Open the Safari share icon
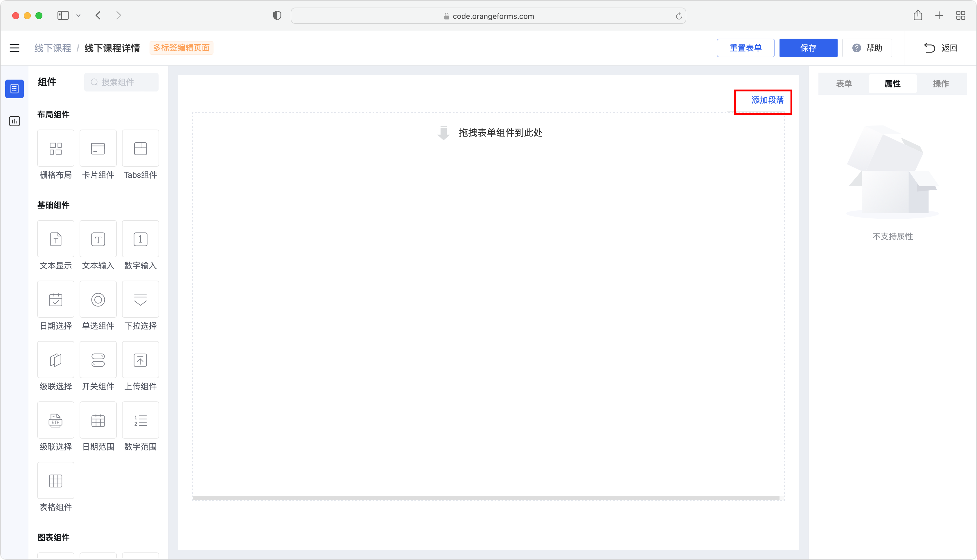This screenshot has width=977, height=560. [x=918, y=15]
